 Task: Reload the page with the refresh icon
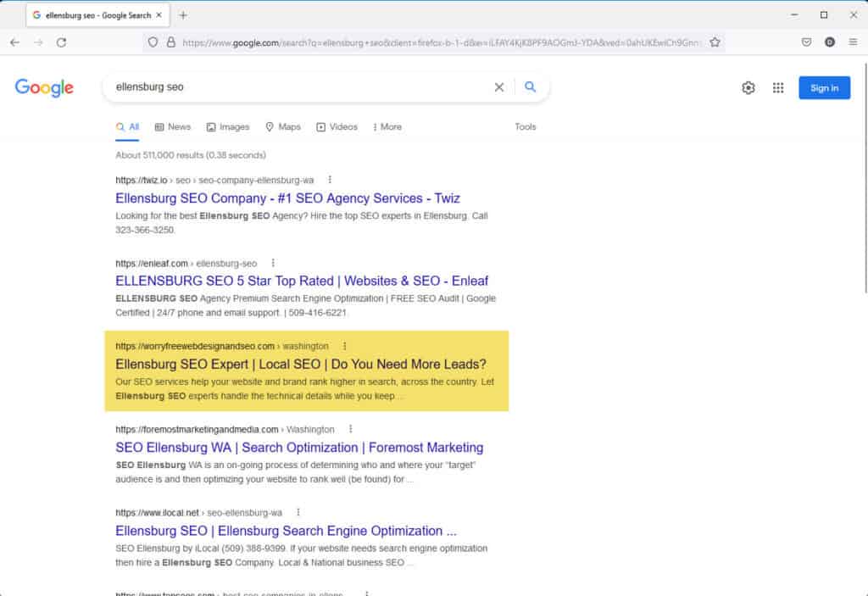(x=61, y=42)
